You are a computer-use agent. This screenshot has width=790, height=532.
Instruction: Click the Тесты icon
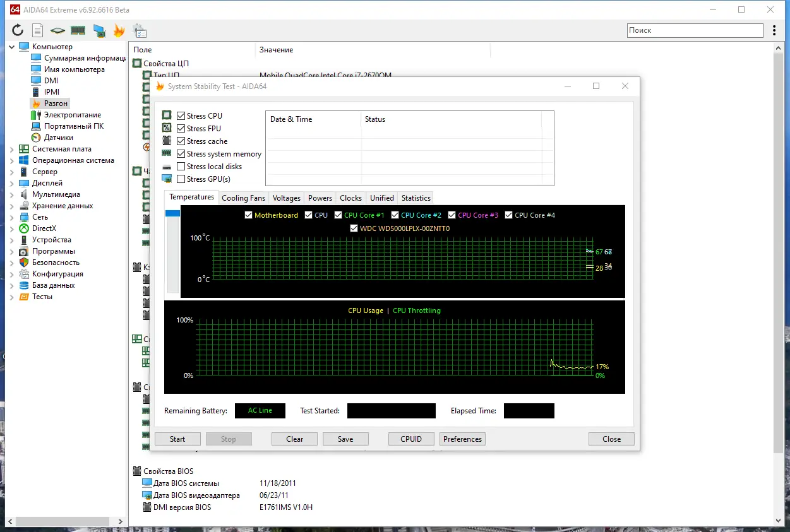pyautogui.click(x=24, y=297)
